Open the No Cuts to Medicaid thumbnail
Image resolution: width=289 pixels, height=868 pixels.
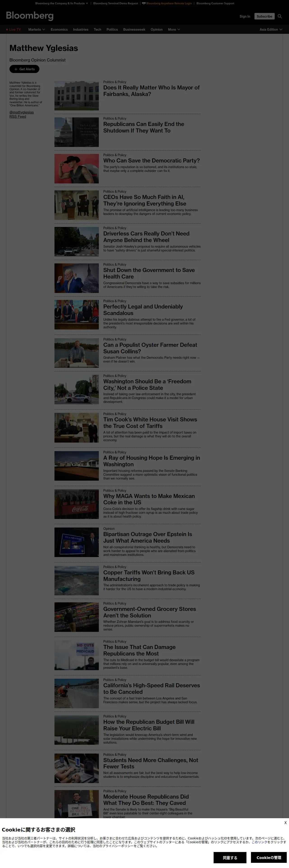77,655
